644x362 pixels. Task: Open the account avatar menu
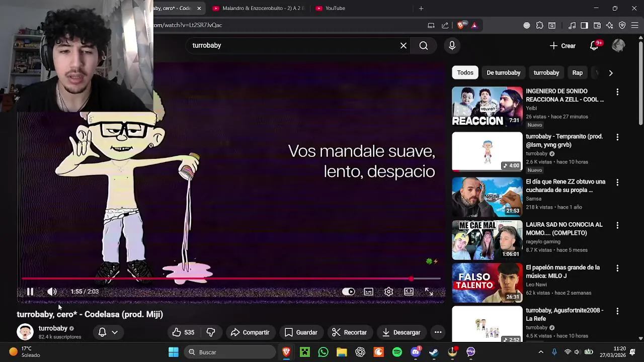pos(618,46)
